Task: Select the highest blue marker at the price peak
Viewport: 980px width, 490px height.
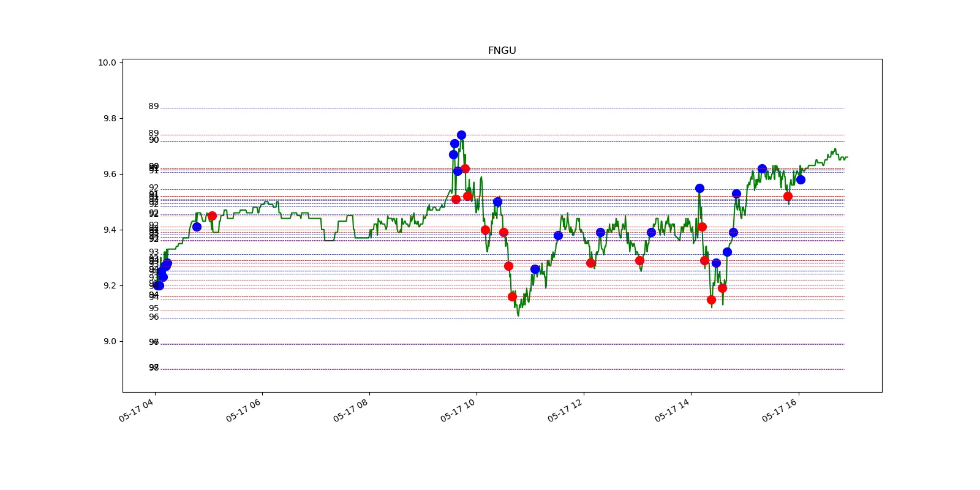Action: (461, 135)
